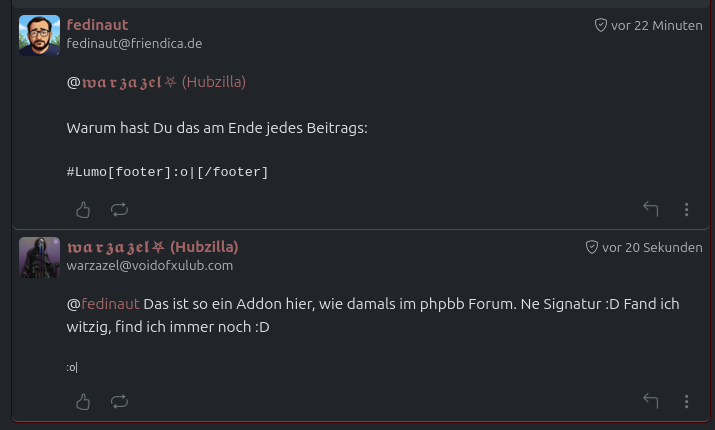Open fedinaut's profile avatar

tap(39, 35)
